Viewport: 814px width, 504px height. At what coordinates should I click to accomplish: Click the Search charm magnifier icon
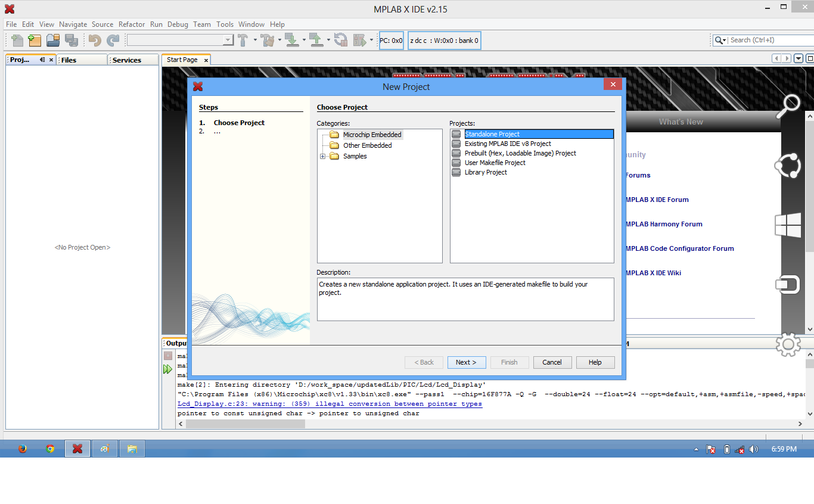pyautogui.click(x=788, y=107)
